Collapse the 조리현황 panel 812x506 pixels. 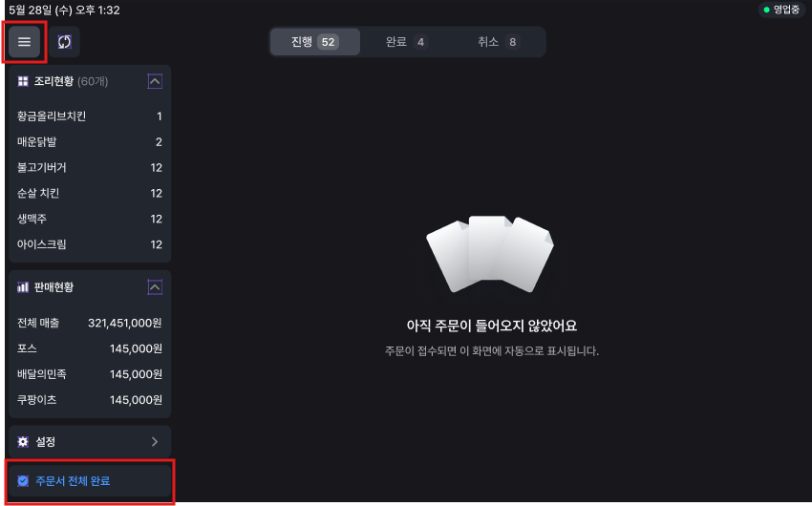click(155, 82)
